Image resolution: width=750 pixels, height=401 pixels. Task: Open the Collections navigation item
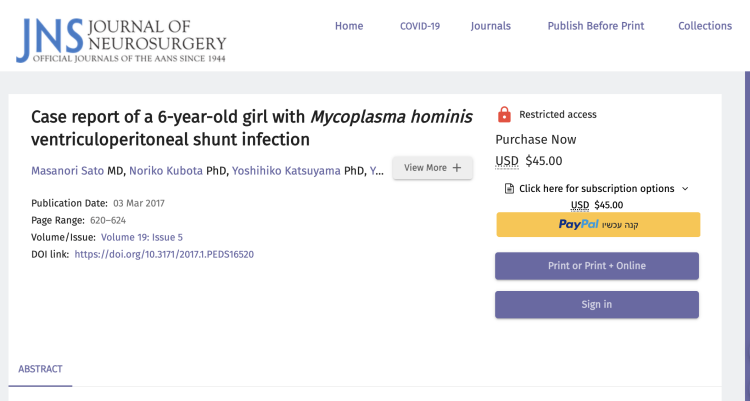(705, 26)
